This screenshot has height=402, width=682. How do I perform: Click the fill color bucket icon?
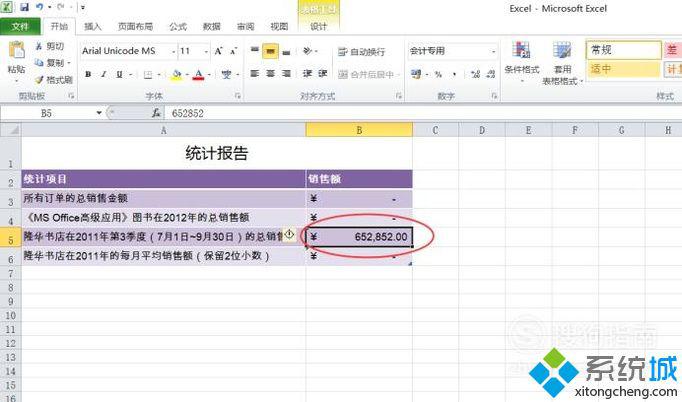pos(177,74)
